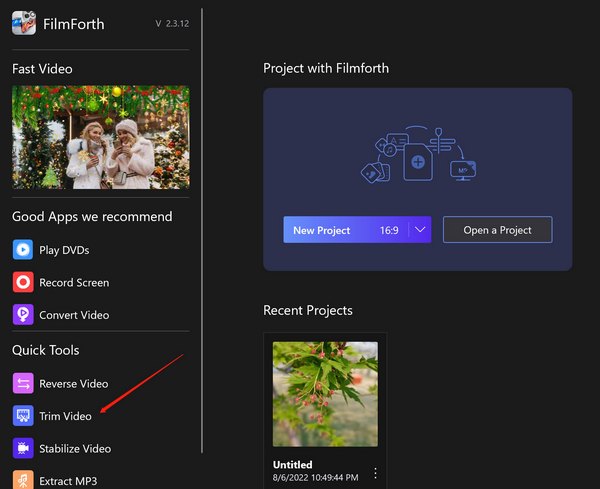Viewport: 600px width, 489px height.
Task: Click the add-media illustration in project panel
Action: (x=418, y=154)
